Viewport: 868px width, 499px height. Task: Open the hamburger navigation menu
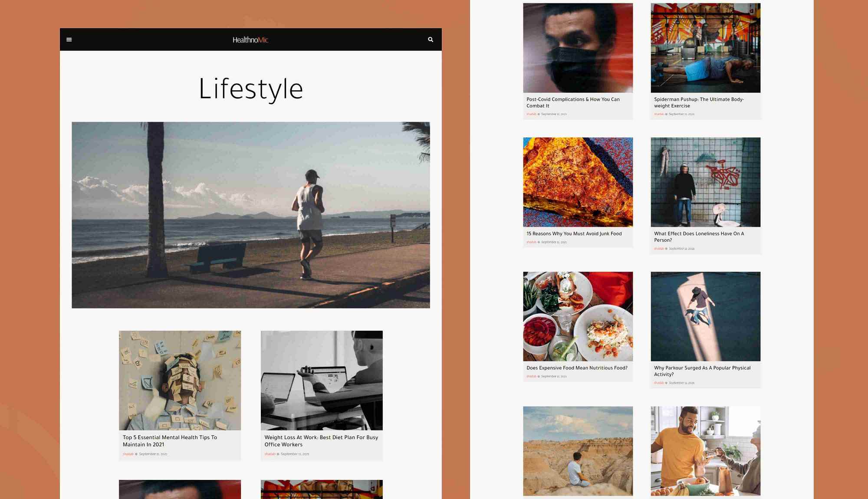[69, 39]
